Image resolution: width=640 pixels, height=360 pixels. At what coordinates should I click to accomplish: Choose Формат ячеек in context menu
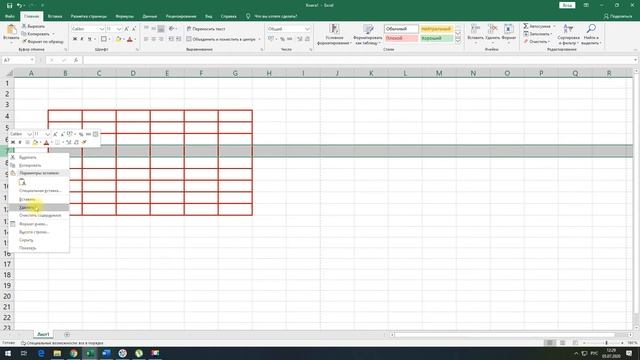[x=38, y=224]
